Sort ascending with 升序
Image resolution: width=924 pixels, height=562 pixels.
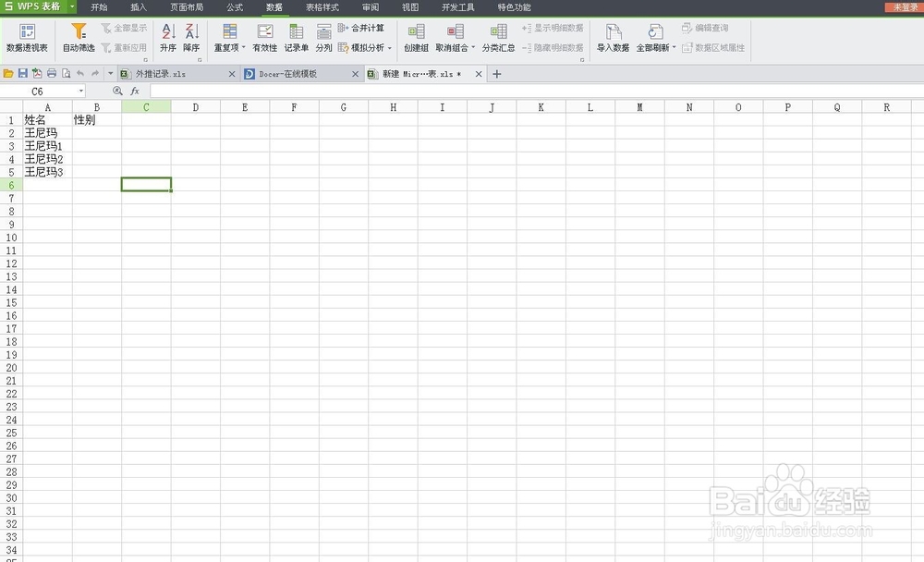(168, 38)
